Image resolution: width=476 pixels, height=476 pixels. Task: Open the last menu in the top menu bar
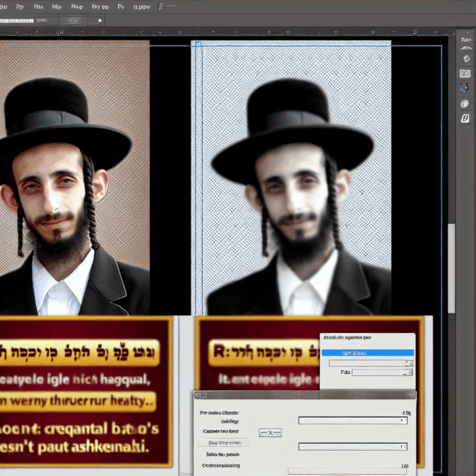pos(141,7)
